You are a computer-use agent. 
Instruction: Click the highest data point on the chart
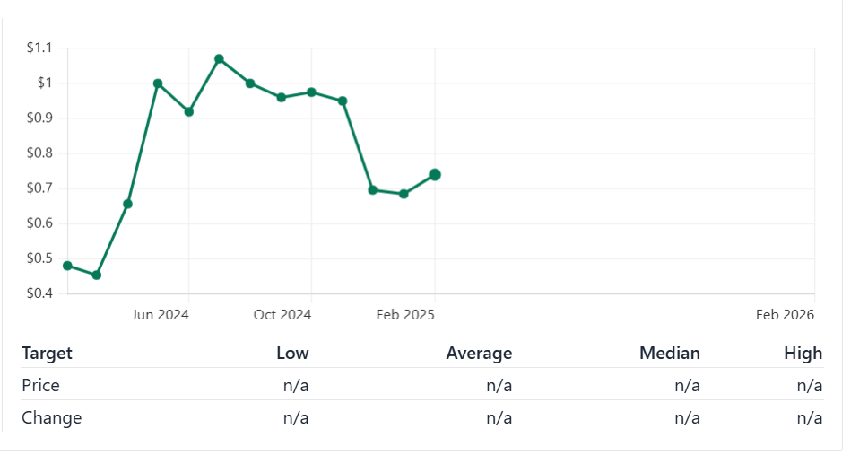219,59
